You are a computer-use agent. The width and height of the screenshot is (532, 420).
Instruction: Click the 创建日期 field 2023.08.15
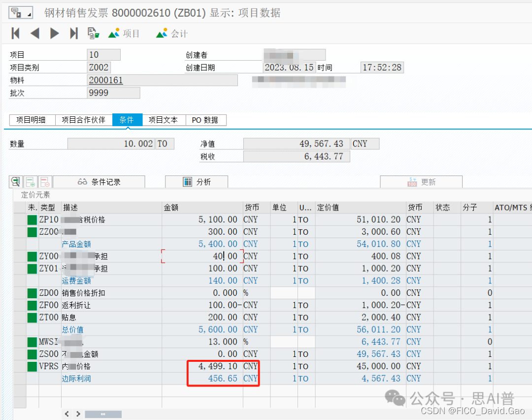pyautogui.click(x=289, y=67)
